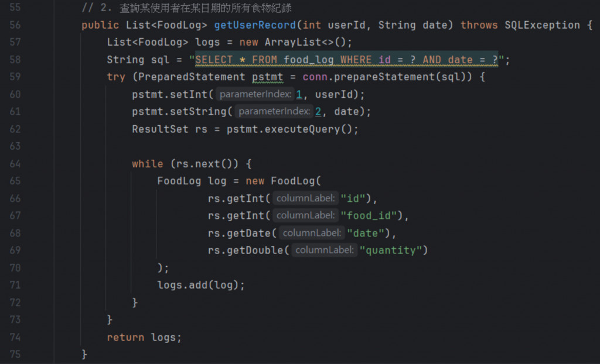Click the "quantity" string literal

391,251
